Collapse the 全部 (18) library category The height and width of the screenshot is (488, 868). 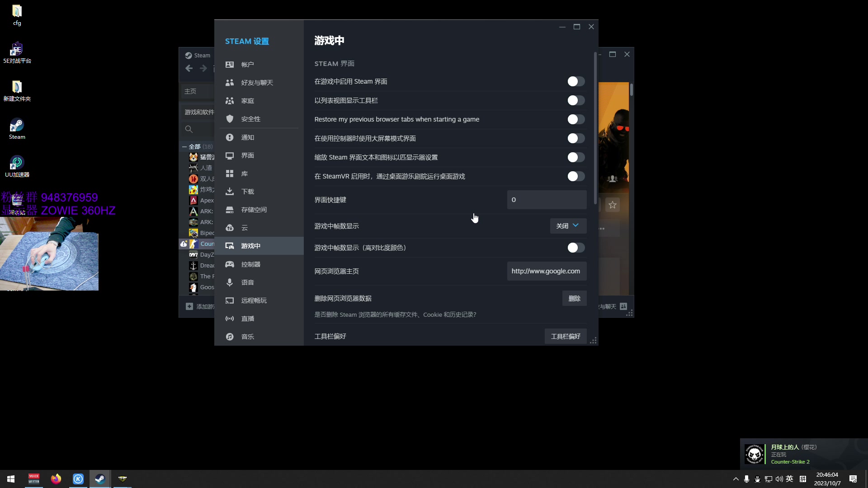point(184,146)
